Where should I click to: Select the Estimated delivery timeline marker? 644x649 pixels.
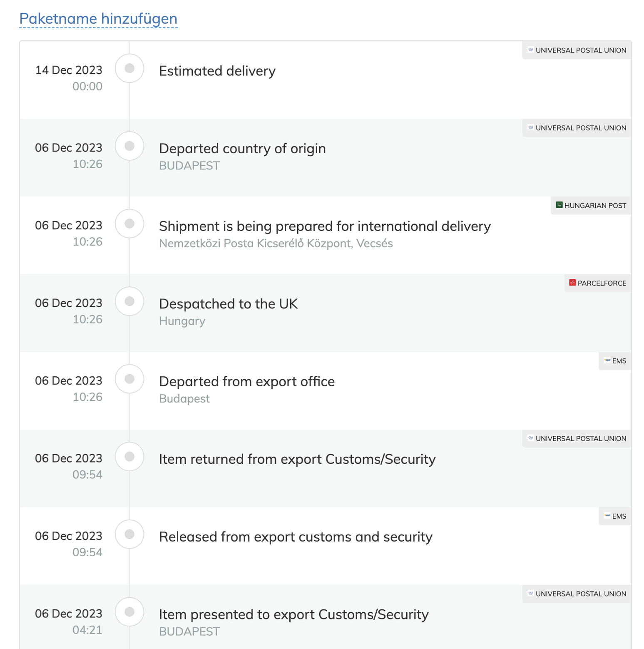pos(129,68)
